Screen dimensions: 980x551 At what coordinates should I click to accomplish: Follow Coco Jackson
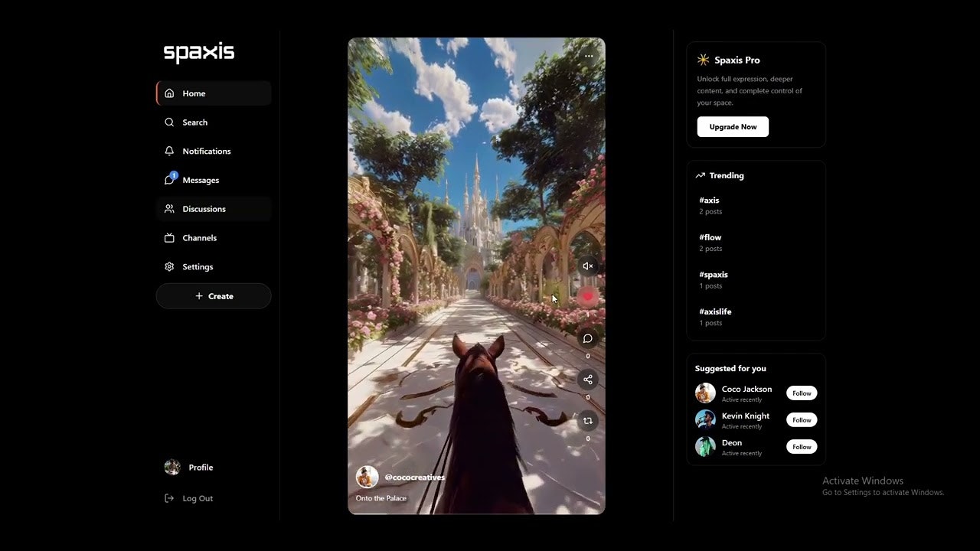pyautogui.click(x=802, y=393)
